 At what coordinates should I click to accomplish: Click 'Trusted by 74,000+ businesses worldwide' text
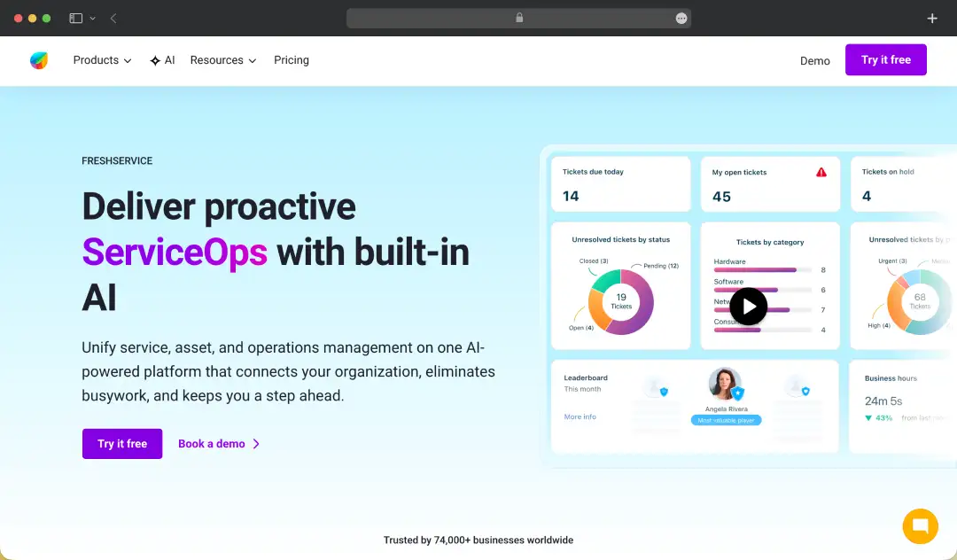(x=478, y=540)
